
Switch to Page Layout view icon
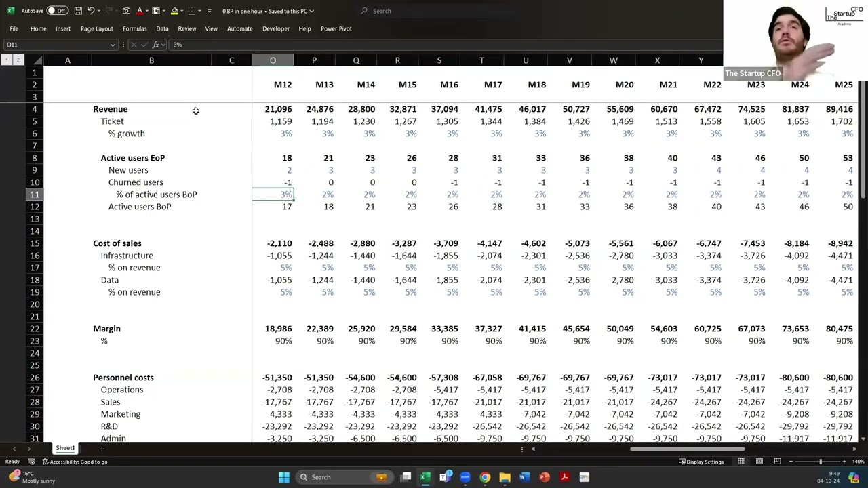(759, 462)
